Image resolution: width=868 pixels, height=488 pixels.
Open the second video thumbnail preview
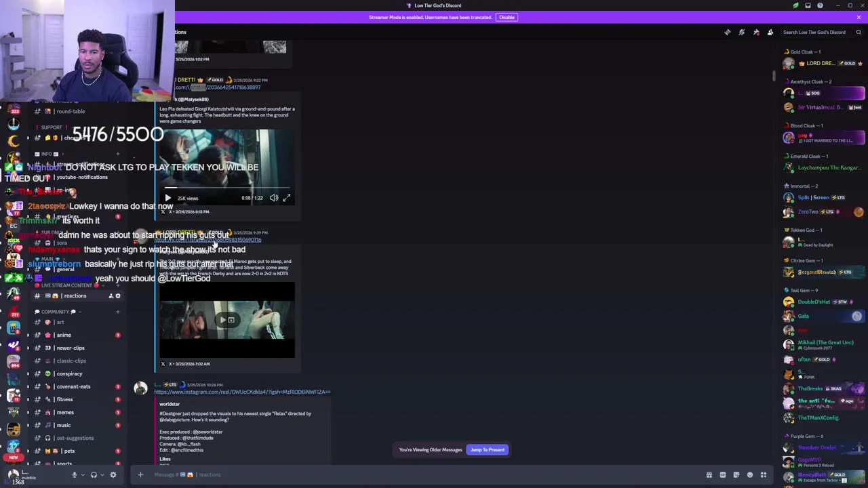coord(227,320)
